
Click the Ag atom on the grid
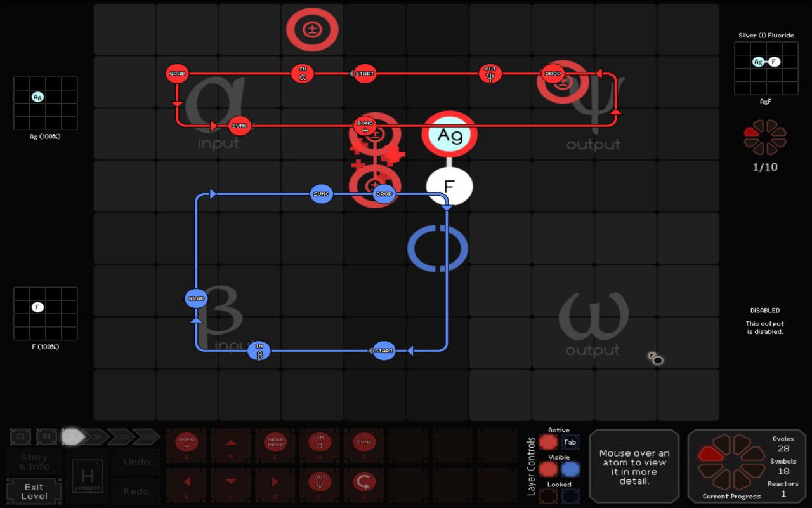pyautogui.click(x=450, y=135)
